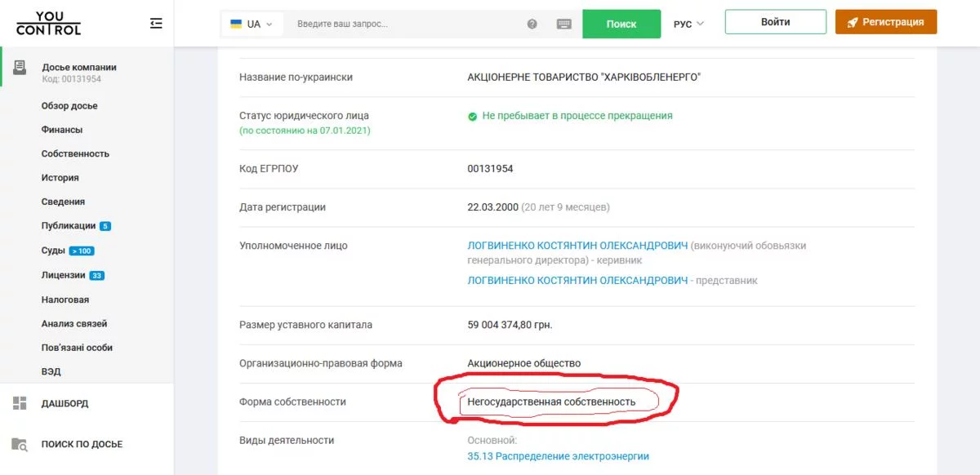Image resolution: width=980 pixels, height=475 pixels.
Task: Click the Досье компании document icon
Action: (x=20, y=67)
